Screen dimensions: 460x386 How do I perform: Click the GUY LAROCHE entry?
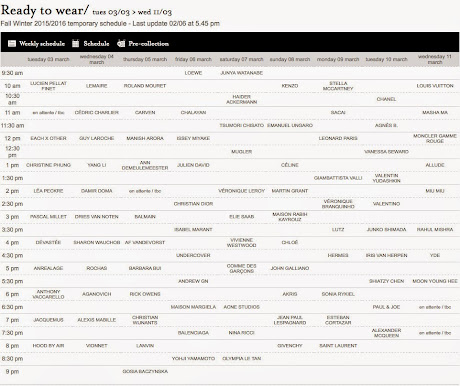click(97, 138)
